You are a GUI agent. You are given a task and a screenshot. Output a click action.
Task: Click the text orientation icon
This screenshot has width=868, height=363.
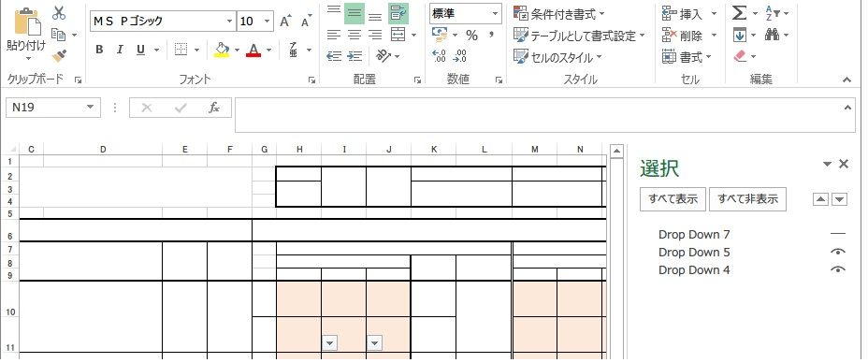[x=383, y=56]
